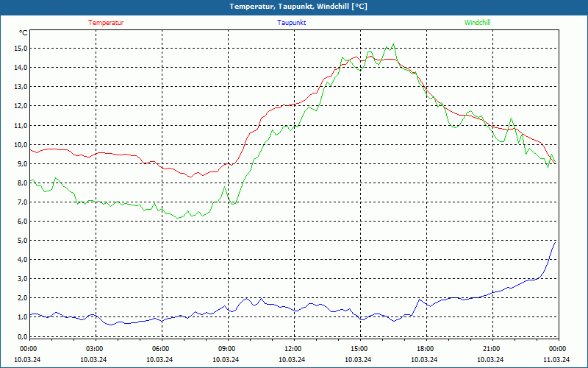
Task: Click the chart title Temperatur, Taupunkt, Windchill
Action: [298, 7]
